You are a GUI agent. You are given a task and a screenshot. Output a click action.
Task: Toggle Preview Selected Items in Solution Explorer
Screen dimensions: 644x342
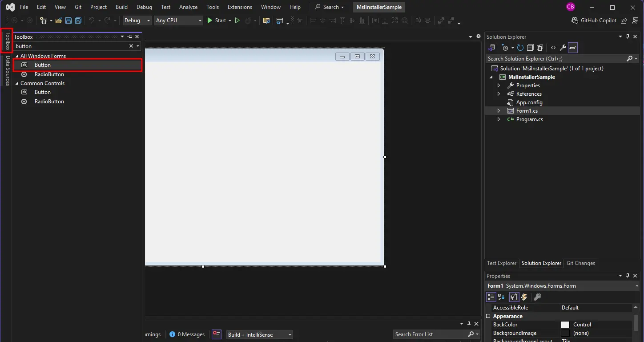point(573,48)
